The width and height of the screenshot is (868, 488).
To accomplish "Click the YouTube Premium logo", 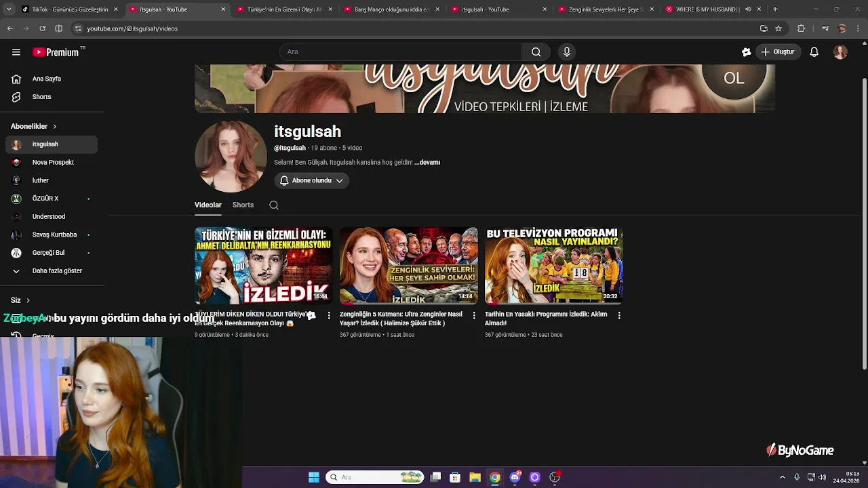I will point(56,52).
